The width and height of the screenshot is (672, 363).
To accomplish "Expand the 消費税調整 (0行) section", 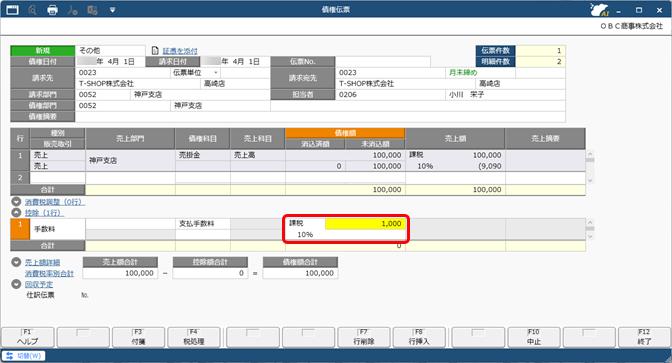I will pyautogui.click(x=16, y=201).
